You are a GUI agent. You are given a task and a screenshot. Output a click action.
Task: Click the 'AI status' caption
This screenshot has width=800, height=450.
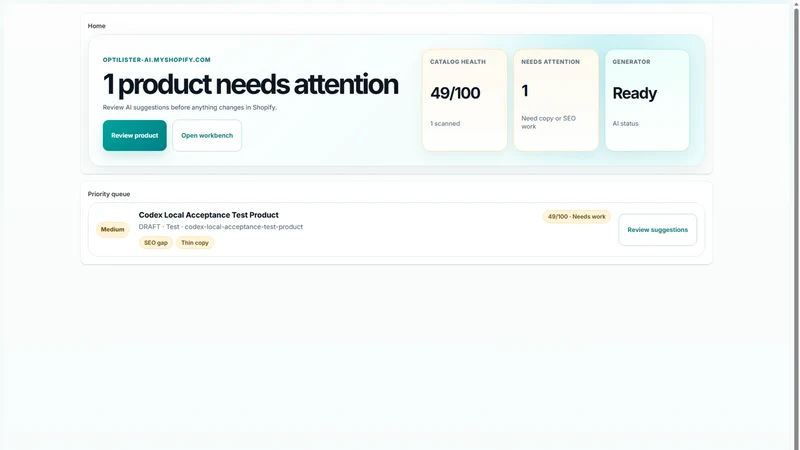pyautogui.click(x=626, y=123)
